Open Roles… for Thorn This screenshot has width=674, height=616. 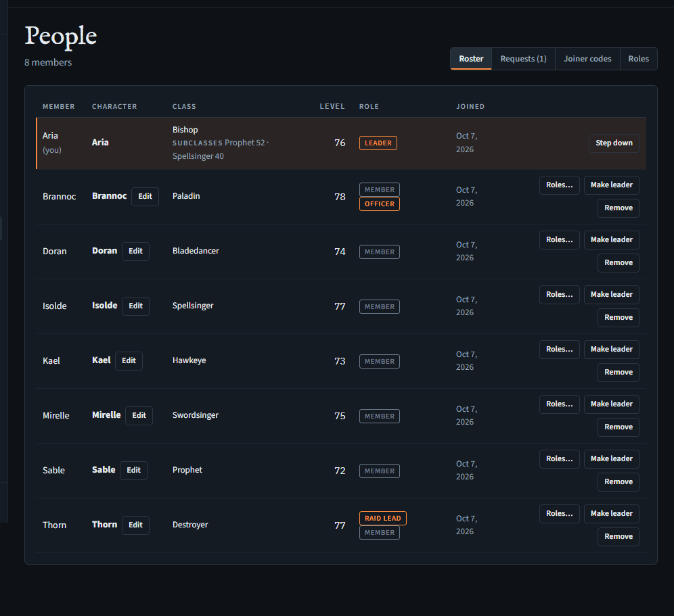pos(559,514)
